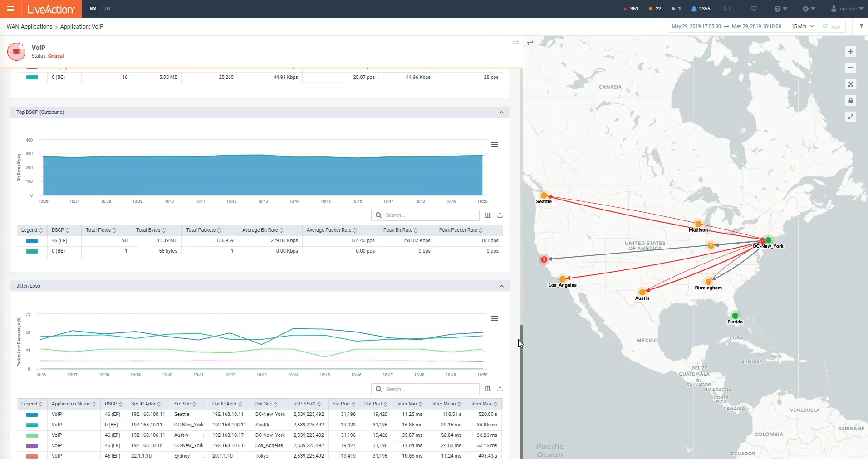868x459 pixels.
Task: Lock the map view
Action: pos(851,101)
